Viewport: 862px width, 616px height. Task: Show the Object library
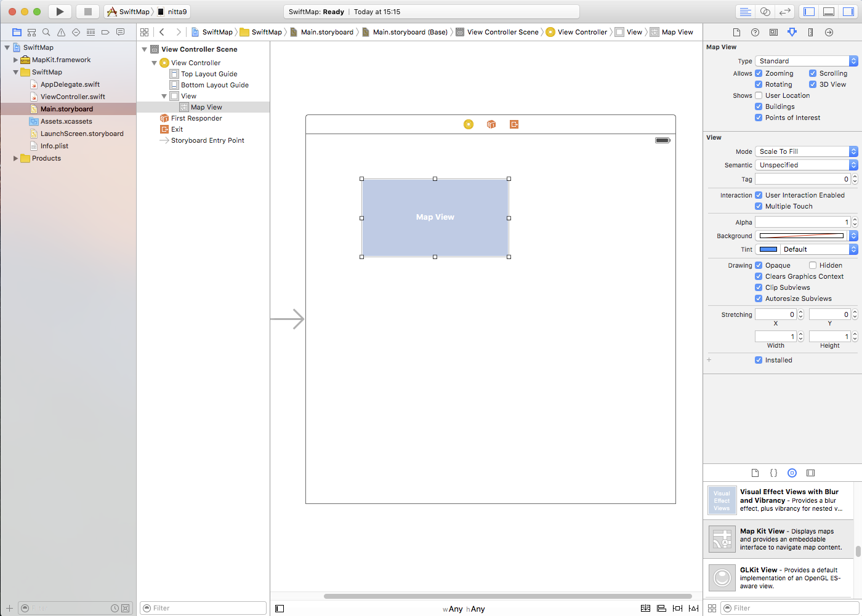(792, 473)
